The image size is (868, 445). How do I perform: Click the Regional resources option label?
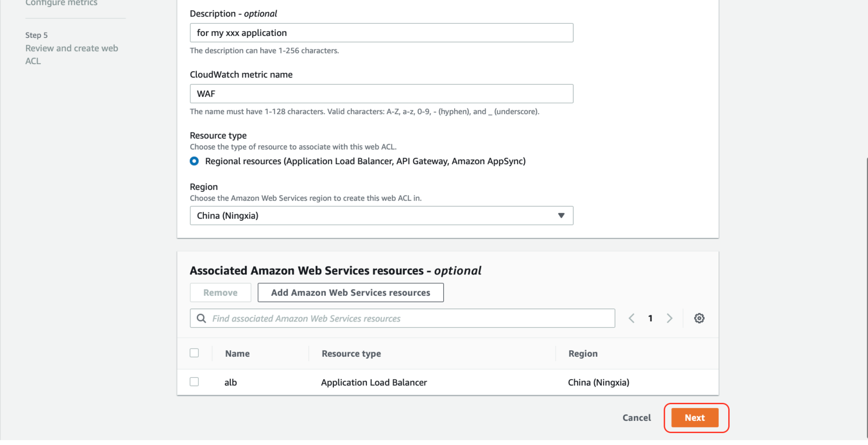[365, 161]
